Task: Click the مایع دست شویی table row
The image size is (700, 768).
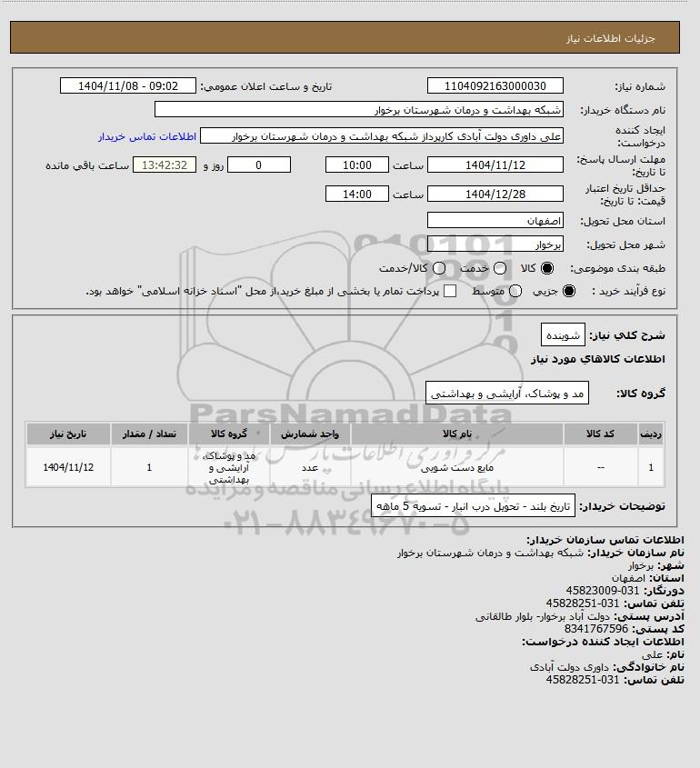Action: [x=345, y=467]
